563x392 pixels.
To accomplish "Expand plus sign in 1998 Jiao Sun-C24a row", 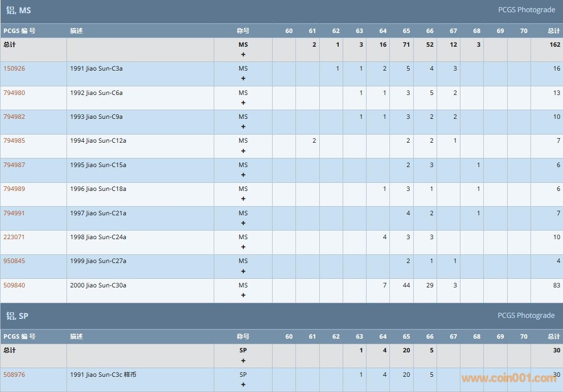I will coord(243,247).
